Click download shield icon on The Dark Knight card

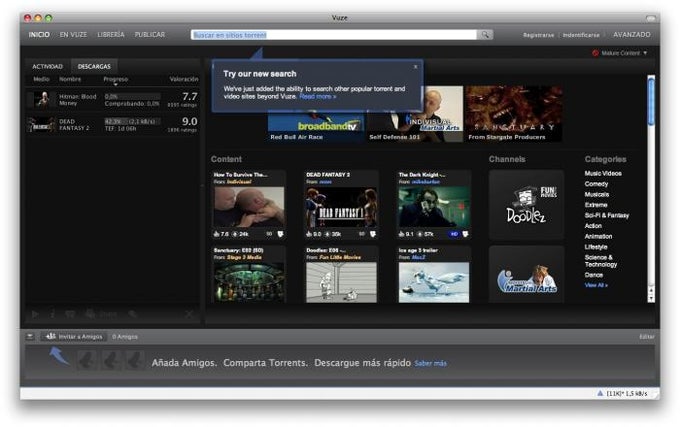466,234
